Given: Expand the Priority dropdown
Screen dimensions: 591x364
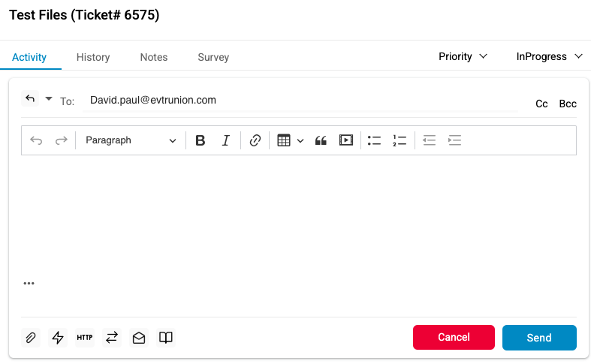Looking at the screenshot, I should (463, 56).
